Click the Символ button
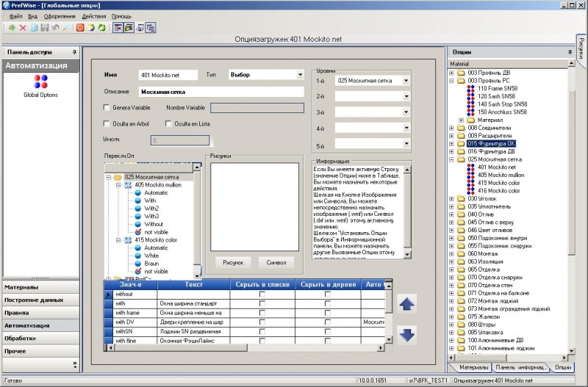The height and width of the screenshot is (387, 588). point(276,262)
